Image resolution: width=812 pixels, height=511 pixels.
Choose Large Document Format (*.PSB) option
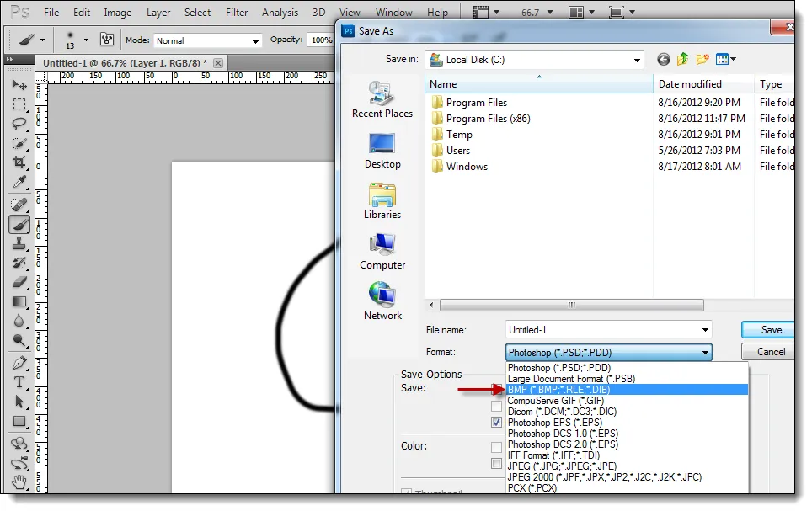click(x=628, y=379)
